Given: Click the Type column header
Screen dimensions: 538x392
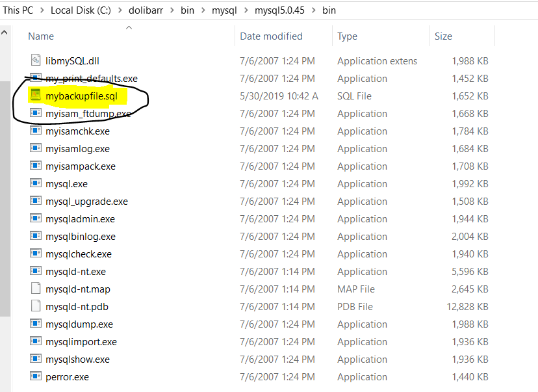Looking at the screenshot, I should click(347, 36).
